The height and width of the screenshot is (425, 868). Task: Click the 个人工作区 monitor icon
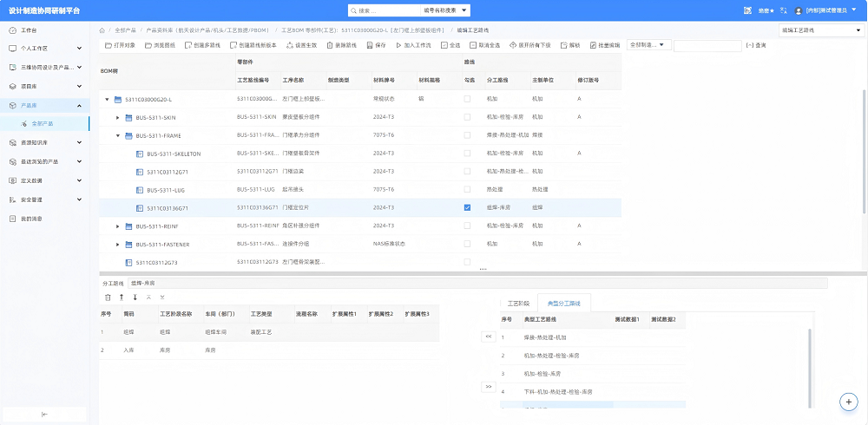point(13,49)
